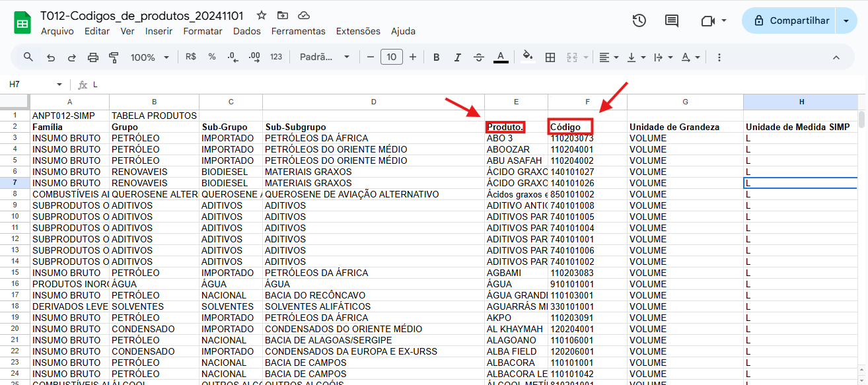
Task: Click the fx function icon
Action: click(x=83, y=85)
